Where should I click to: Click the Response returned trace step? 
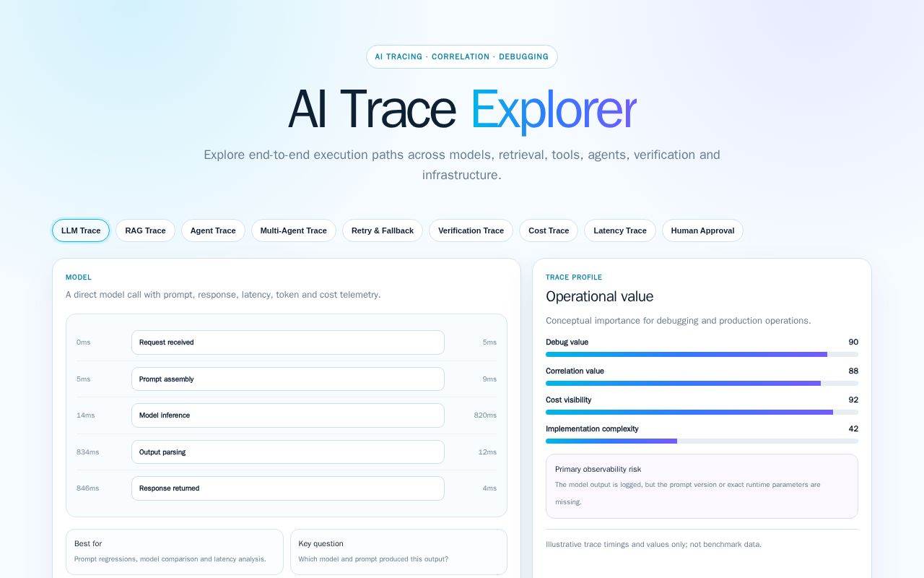287,488
